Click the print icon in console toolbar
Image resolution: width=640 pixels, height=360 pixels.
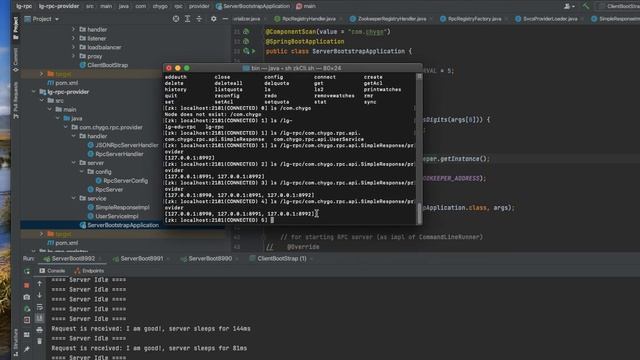click(40, 329)
